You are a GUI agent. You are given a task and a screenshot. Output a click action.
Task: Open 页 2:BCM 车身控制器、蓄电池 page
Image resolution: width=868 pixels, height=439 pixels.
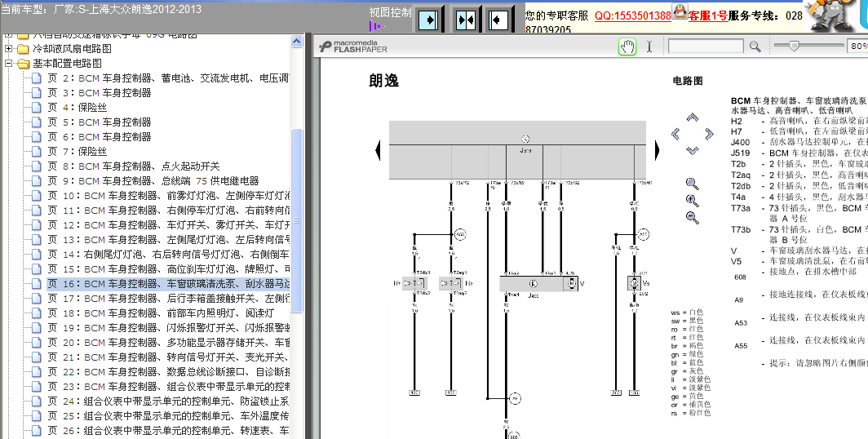coord(168,78)
